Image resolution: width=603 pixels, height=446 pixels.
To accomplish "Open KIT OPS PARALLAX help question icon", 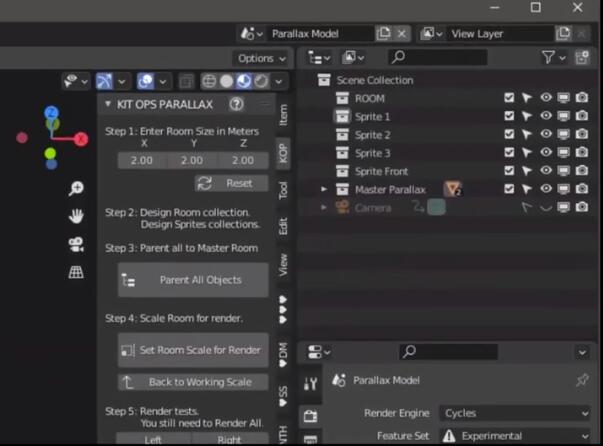I will click(237, 104).
